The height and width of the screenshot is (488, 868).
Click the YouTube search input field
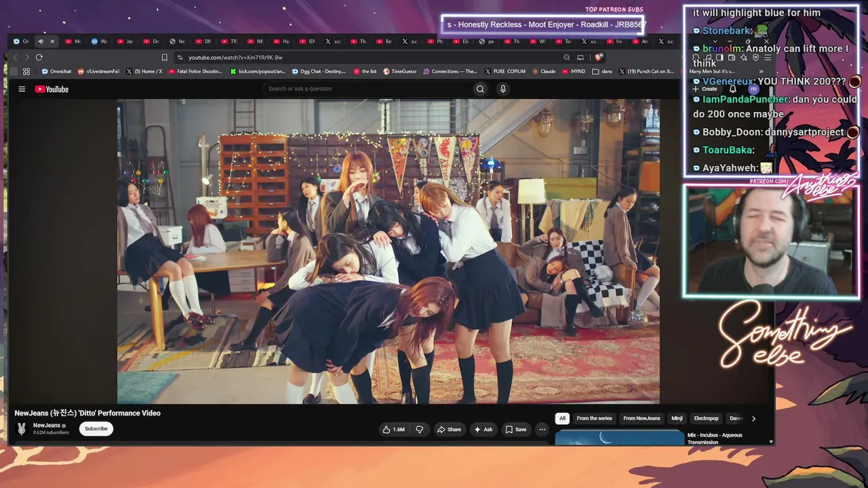367,89
